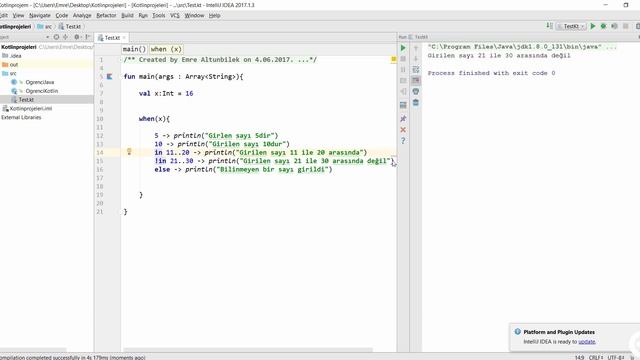Image resolution: width=640 pixels, height=360 pixels.
Task: Open the Run menu
Action: (143, 16)
